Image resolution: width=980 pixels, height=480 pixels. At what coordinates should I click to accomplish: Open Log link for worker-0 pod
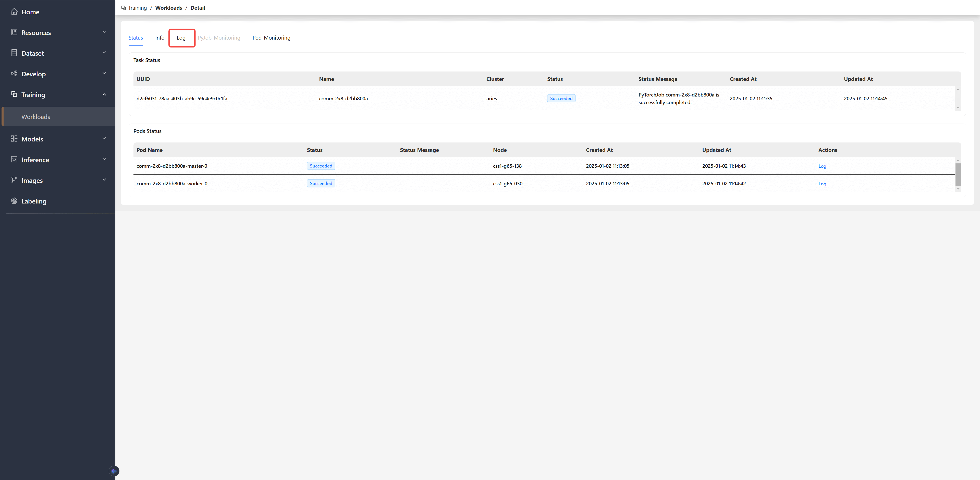(822, 184)
